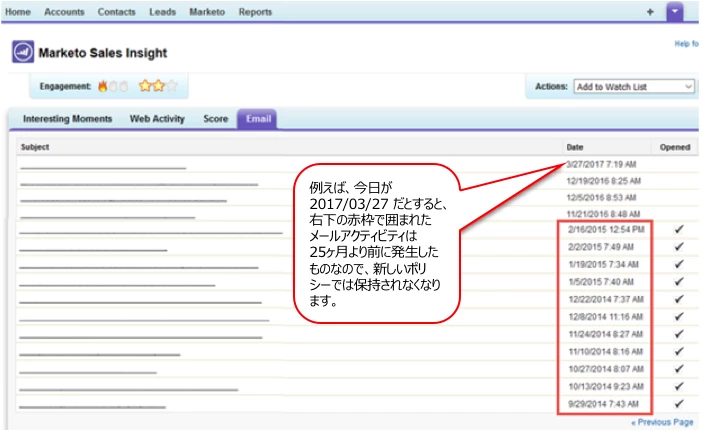The width and height of the screenshot is (702, 436).
Task: Click opened checkmark for 10/27/2014 email
Action: point(679,369)
